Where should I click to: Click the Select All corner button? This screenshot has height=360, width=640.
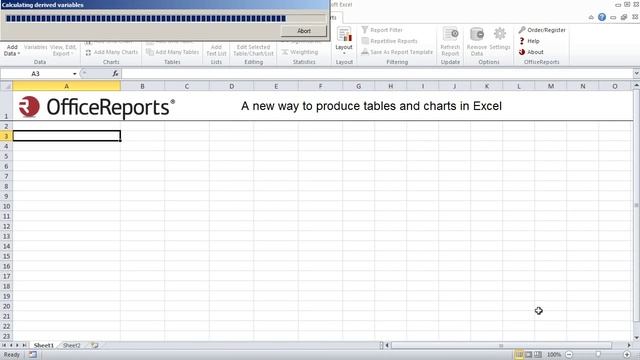click(x=6, y=86)
